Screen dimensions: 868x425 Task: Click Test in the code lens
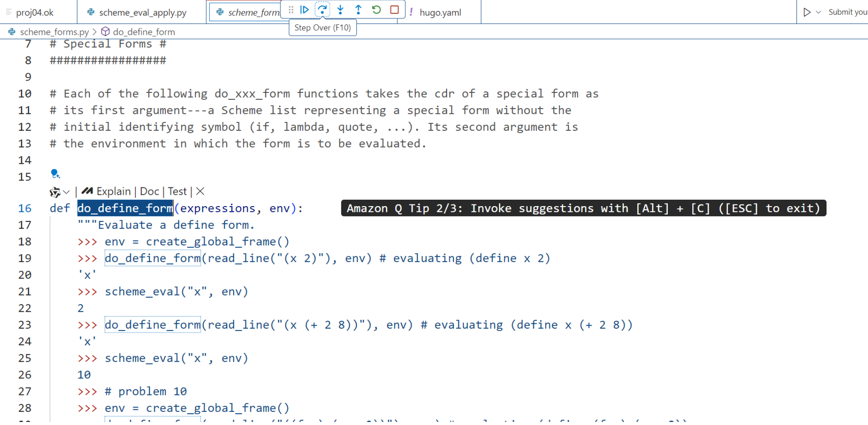(x=177, y=191)
